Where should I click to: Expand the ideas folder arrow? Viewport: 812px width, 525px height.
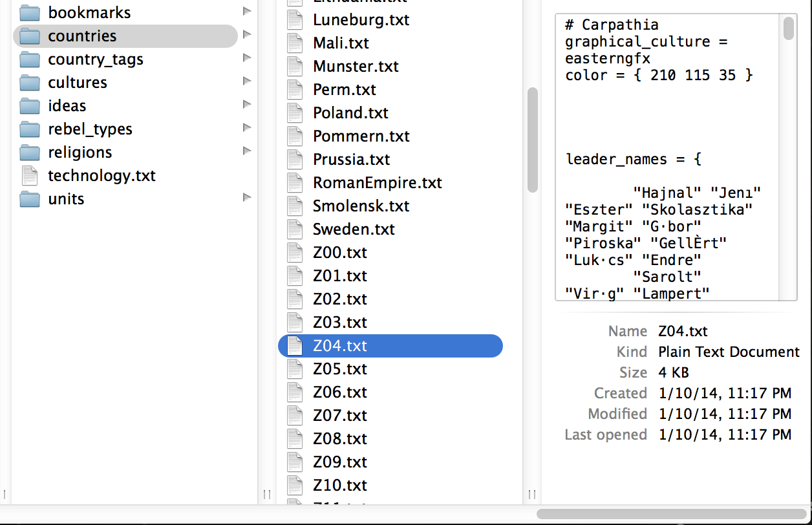click(x=246, y=105)
